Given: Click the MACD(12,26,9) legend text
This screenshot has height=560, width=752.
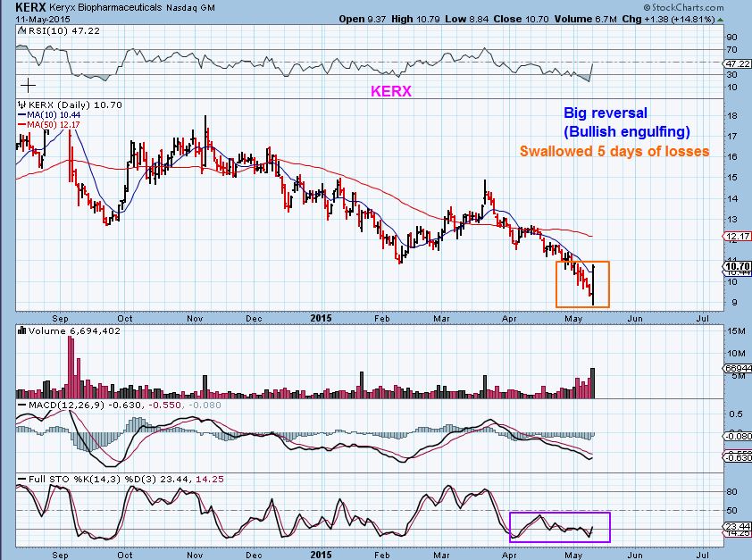Looking at the screenshot, I should [66, 405].
